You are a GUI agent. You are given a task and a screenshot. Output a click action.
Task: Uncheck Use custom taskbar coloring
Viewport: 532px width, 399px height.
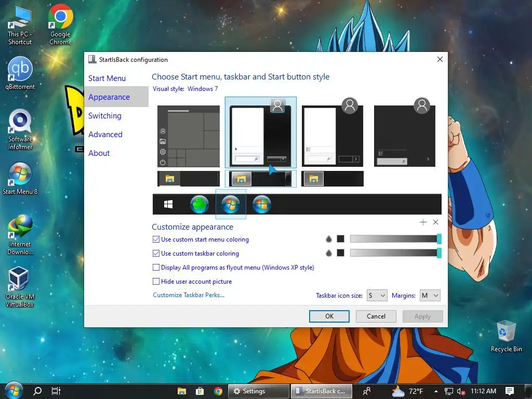[156, 253]
